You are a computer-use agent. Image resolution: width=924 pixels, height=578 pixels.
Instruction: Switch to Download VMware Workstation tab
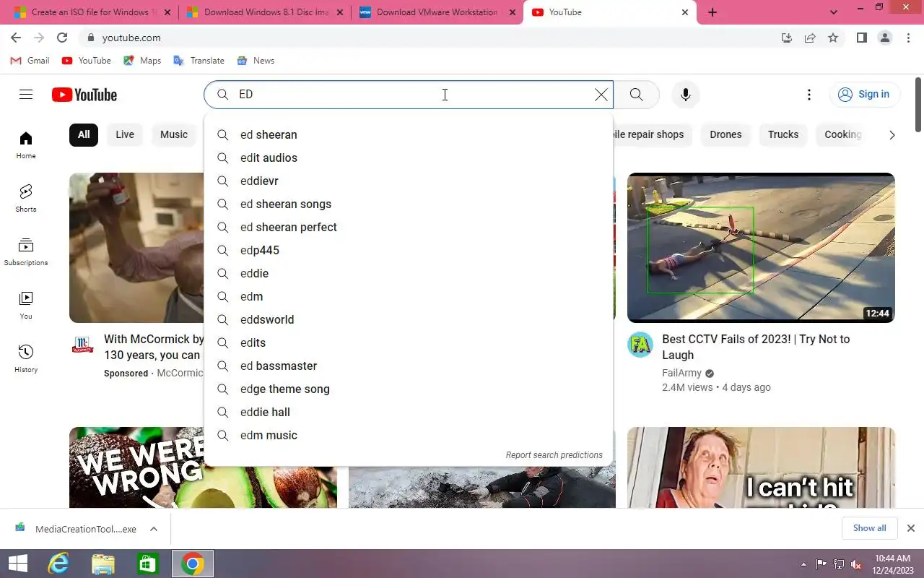(x=437, y=12)
